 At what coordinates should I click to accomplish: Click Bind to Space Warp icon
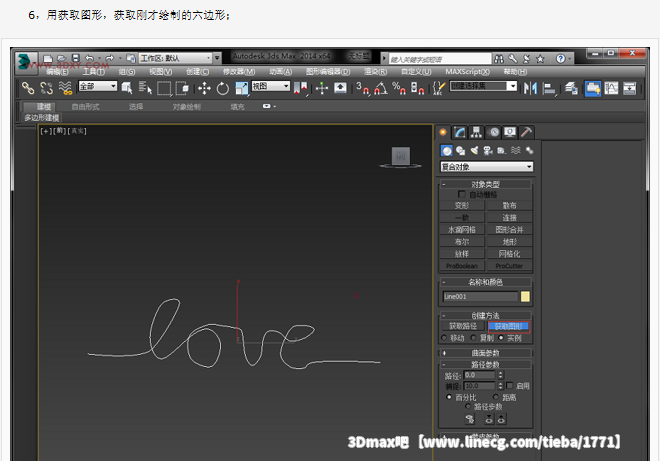click(x=65, y=88)
